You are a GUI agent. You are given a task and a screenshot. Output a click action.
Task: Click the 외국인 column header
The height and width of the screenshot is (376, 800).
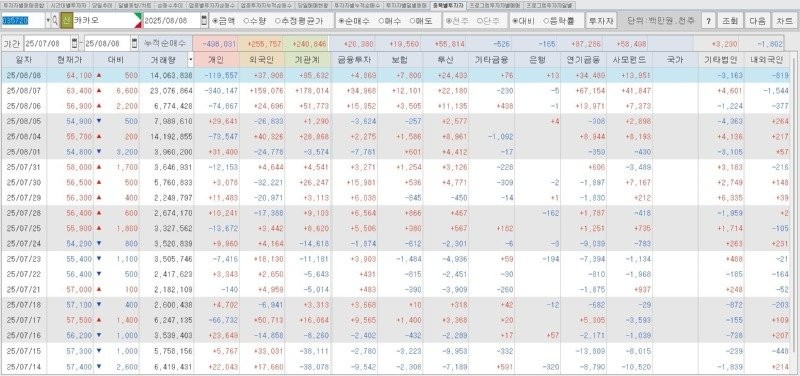pos(261,60)
